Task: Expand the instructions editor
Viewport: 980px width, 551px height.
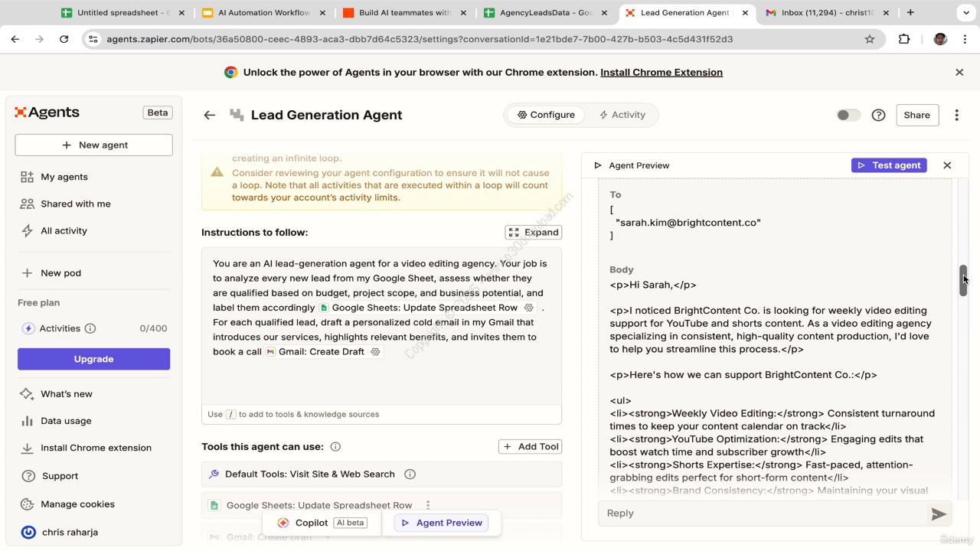Action: point(534,233)
